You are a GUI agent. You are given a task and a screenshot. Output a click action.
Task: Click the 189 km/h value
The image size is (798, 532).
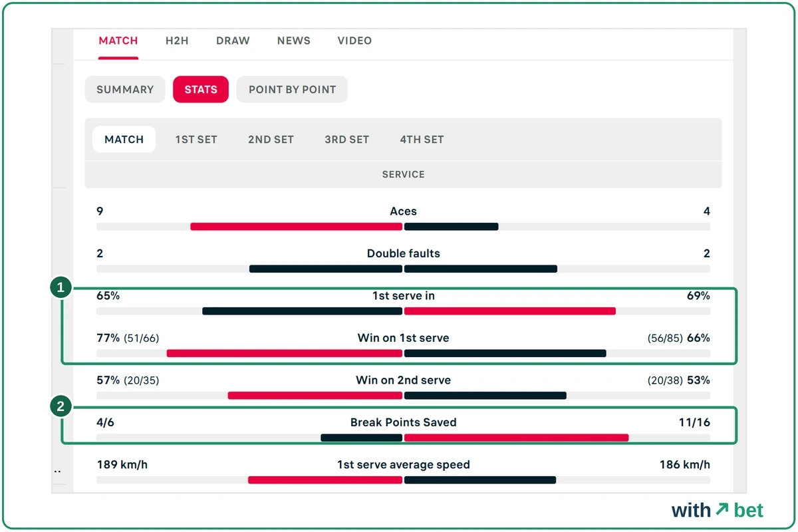[122, 465]
